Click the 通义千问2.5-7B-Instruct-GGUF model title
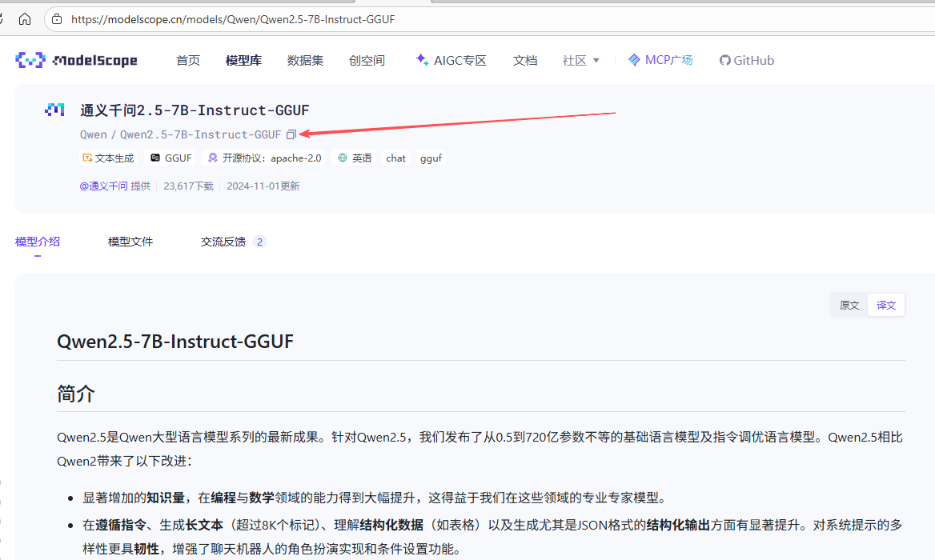Image resolution: width=935 pixels, height=560 pixels. point(195,110)
